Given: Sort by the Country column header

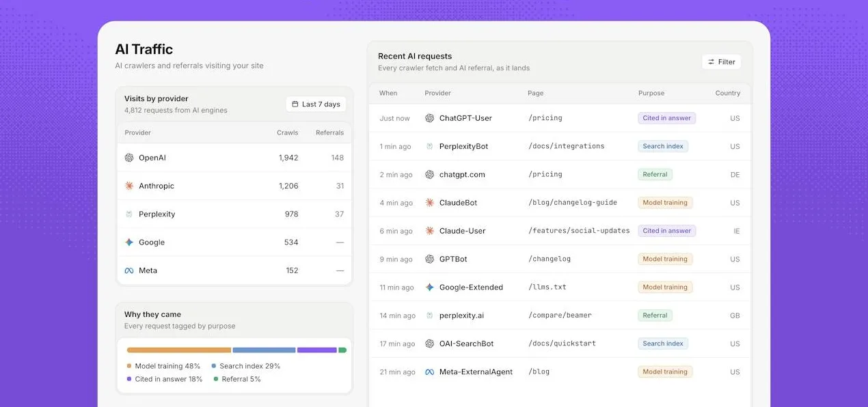Looking at the screenshot, I should 728,93.
